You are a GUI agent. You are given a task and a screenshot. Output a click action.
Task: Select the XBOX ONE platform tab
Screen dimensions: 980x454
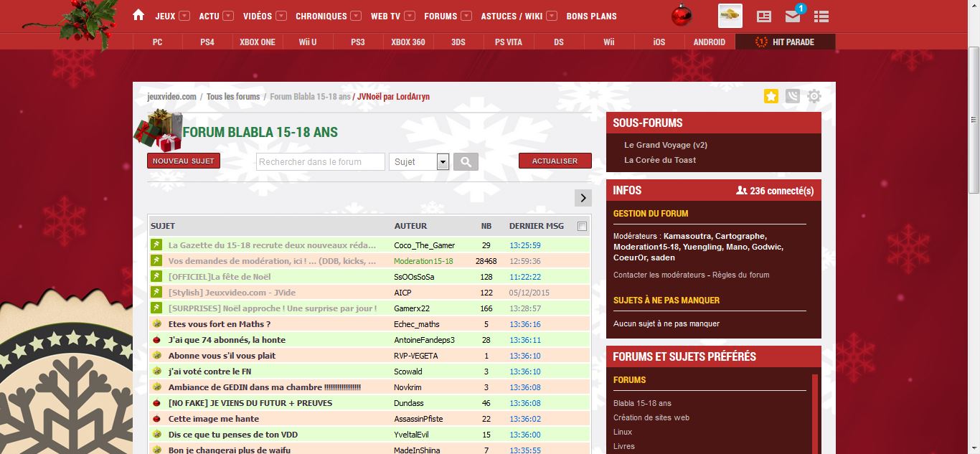pos(258,42)
